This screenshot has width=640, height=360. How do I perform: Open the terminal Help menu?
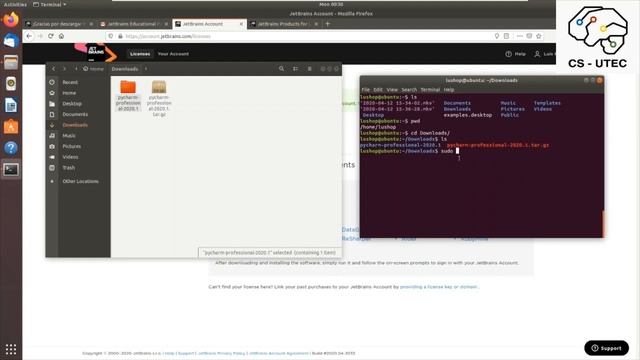[449, 89]
